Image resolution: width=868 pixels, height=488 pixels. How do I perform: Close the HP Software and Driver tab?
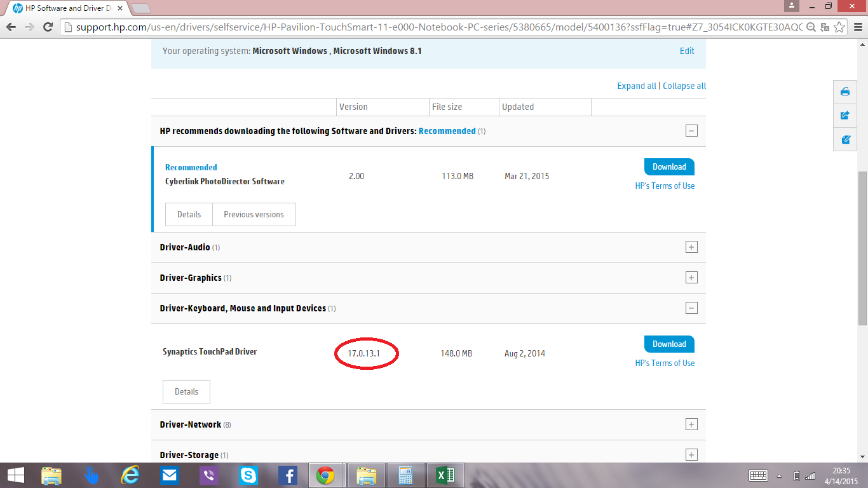[120, 8]
